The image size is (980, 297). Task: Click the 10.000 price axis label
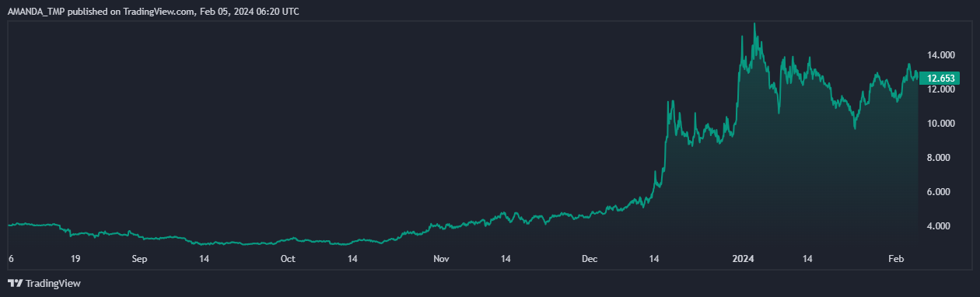[940, 124]
